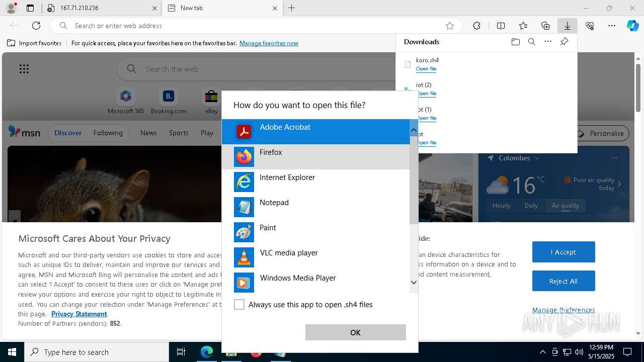644x362 pixels.
Task: Open the Sports category
Action: click(179, 133)
